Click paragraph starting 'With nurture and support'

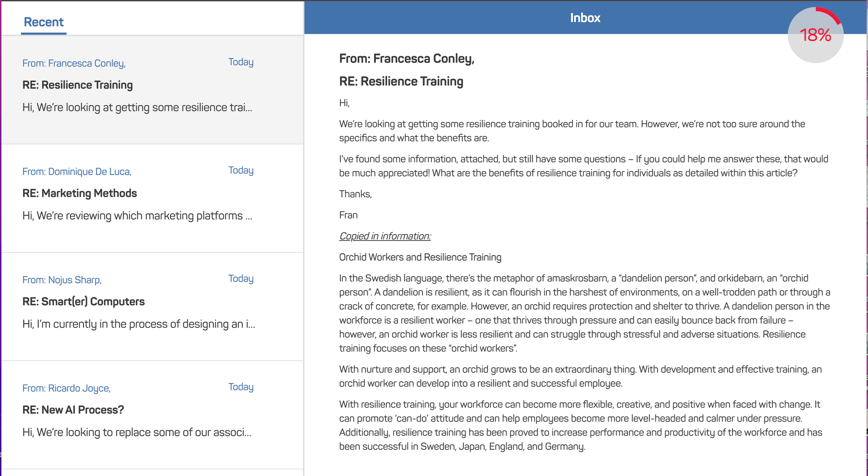click(x=580, y=376)
